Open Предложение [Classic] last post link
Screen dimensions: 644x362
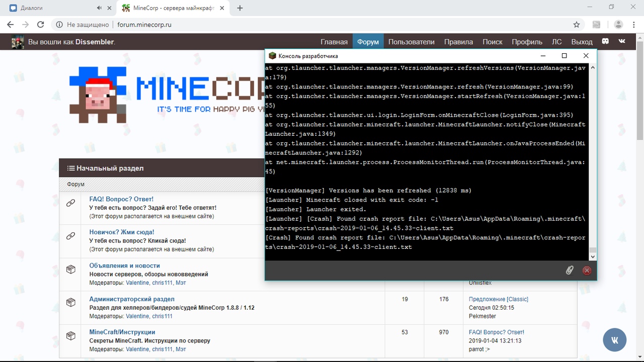click(x=499, y=299)
